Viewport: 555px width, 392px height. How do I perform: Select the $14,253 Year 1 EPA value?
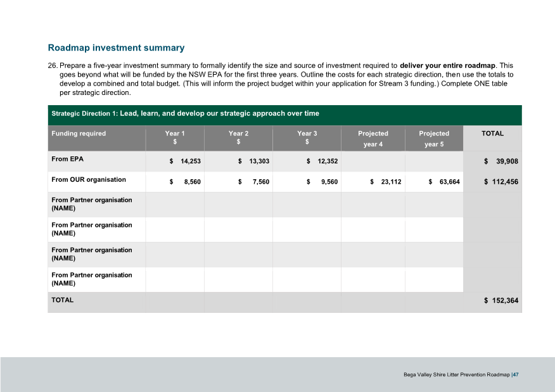point(185,161)
